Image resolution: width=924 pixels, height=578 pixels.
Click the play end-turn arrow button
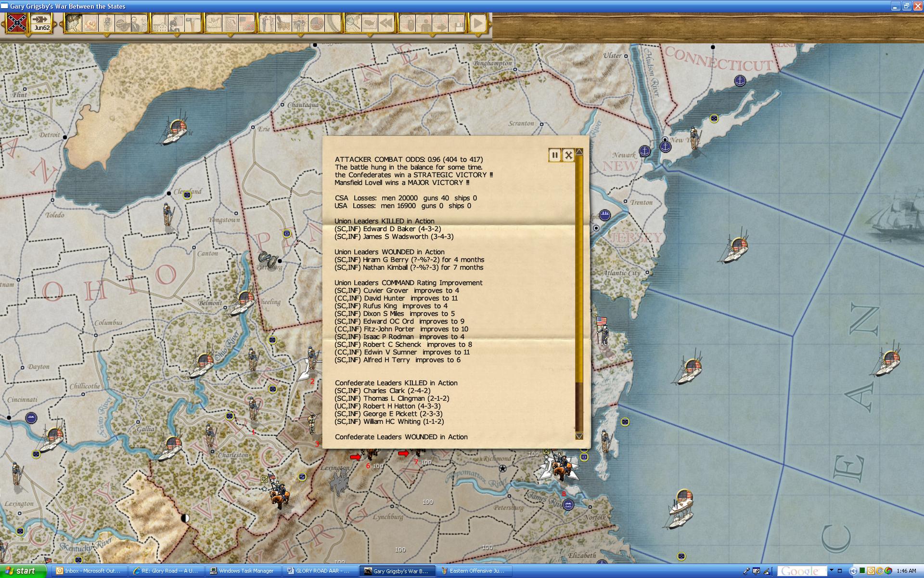click(x=477, y=23)
